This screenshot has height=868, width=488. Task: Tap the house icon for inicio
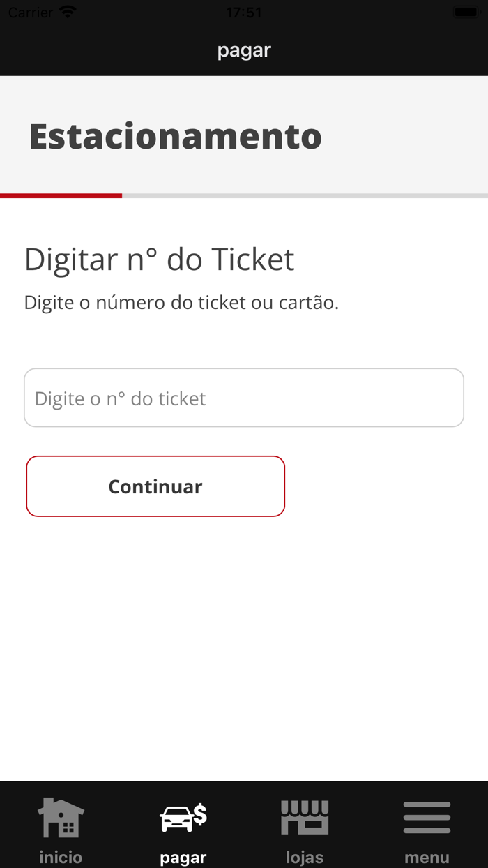61,817
